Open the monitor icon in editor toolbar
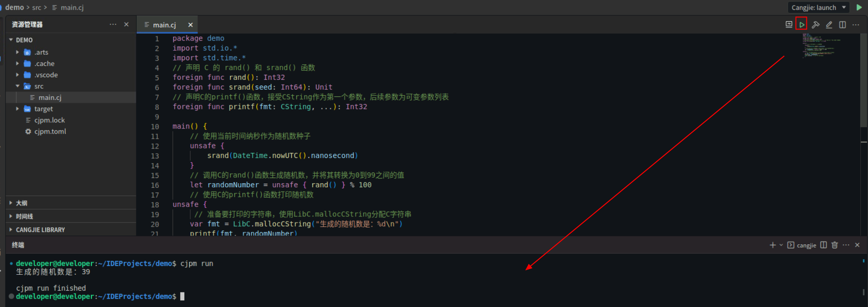The image size is (868, 307). coord(789,24)
